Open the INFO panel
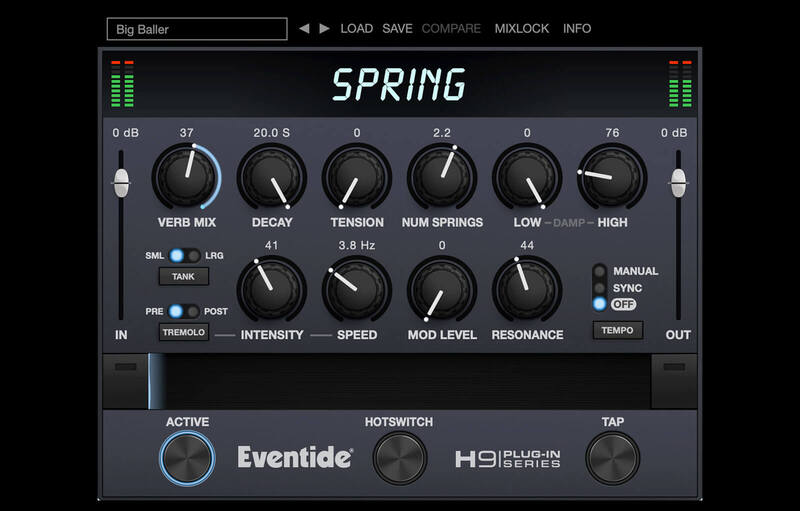 click(577, 29)
